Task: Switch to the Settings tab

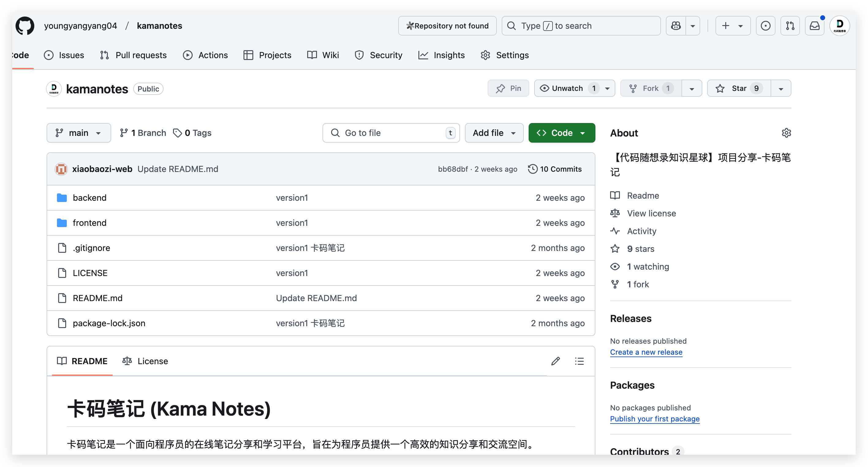Action: pyautogui.click(x=504, y=55)
